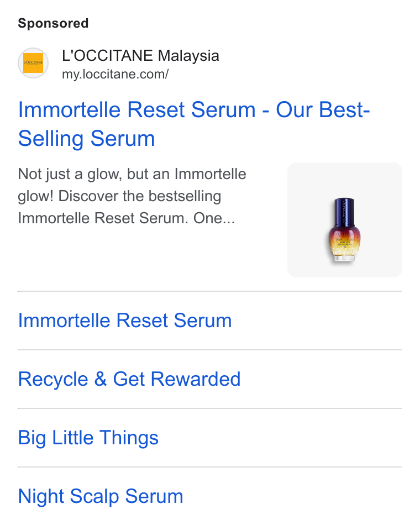Click the 'Malaysia' word beside the logo
The height and width of the screenshot is (525, 420).
click(x=188, y=56)
